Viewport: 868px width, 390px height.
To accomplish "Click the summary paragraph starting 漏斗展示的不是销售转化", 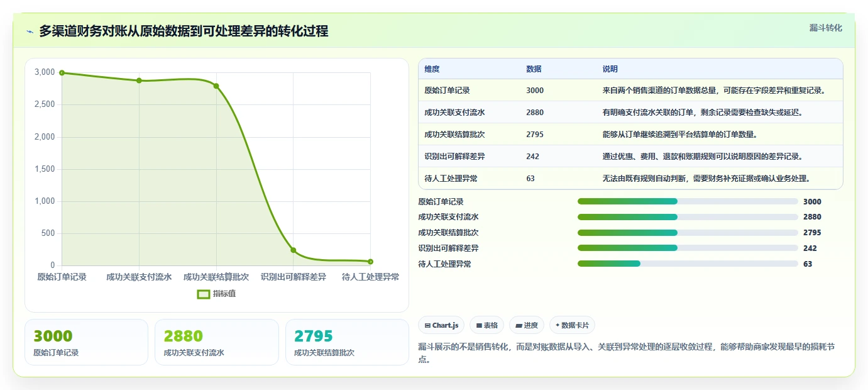I will pyautogui.click(x=627, y=353).
